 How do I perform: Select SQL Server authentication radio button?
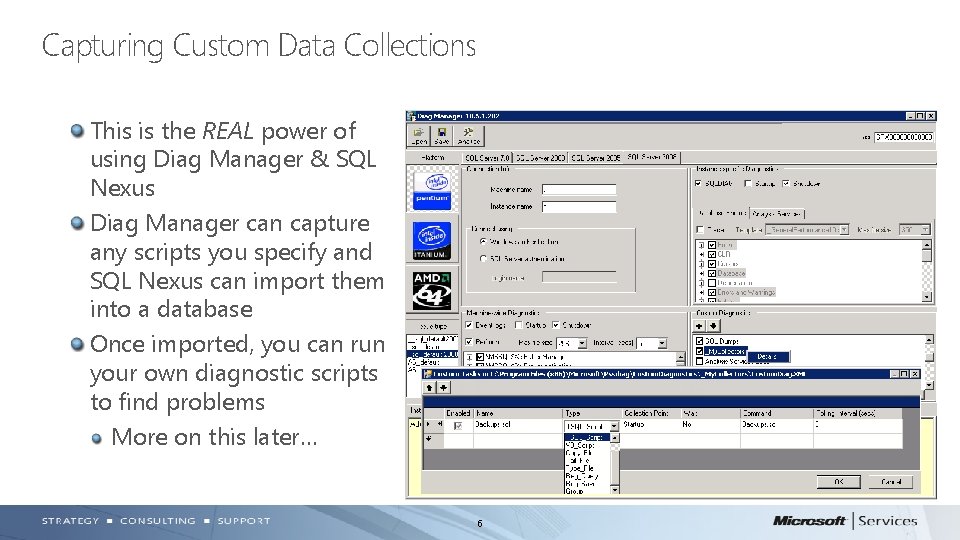(x=483, y=259)
